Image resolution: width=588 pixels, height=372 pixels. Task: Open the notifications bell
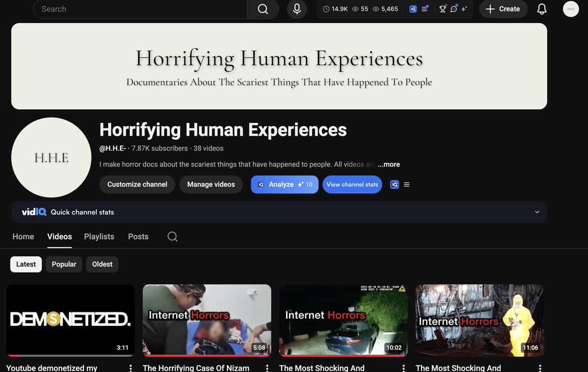(542, 9)
